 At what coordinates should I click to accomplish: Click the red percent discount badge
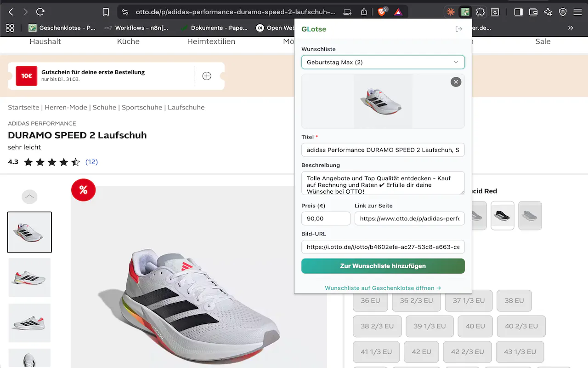83,190
